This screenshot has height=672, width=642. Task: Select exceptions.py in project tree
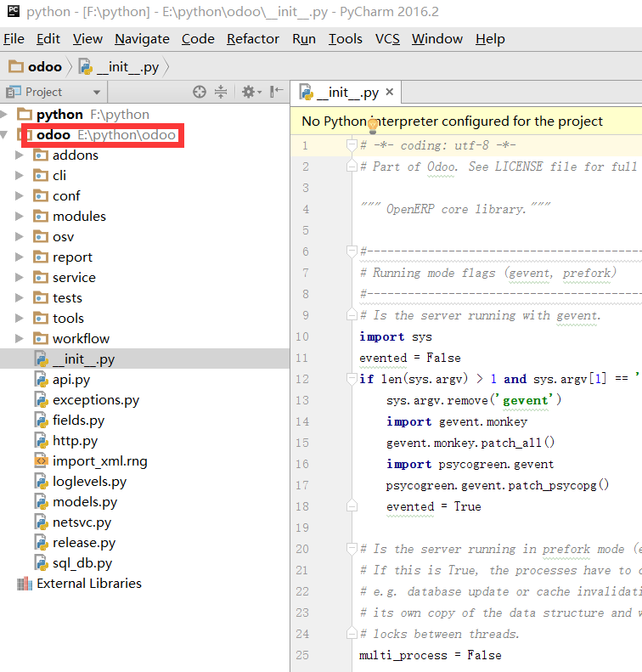point(96,400)
